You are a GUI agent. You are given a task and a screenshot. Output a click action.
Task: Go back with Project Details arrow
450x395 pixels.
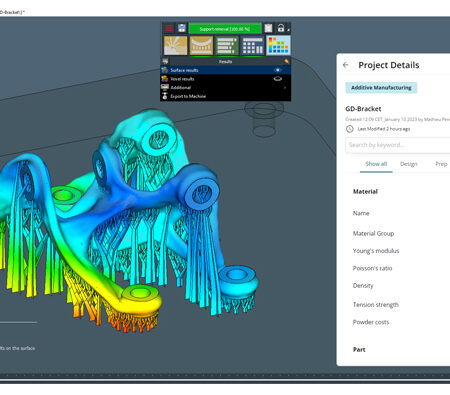tap(346, 65)
